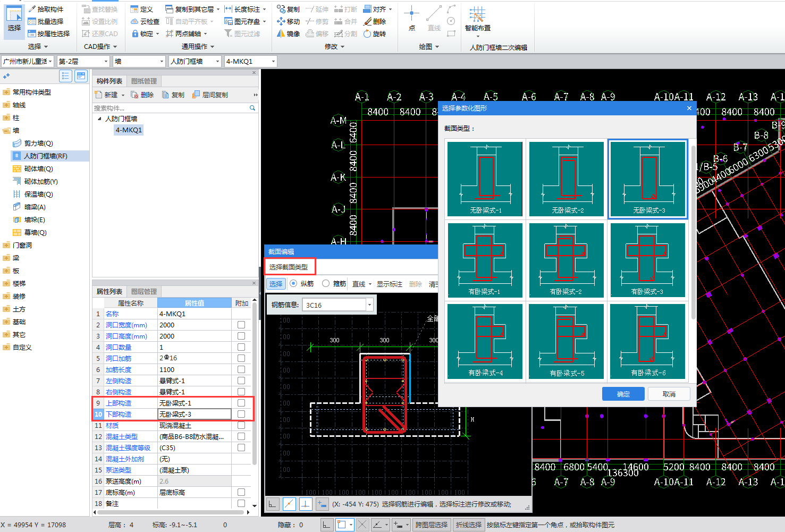This screenshot has height=532, width=785.
Task: Click the 层间复制 copy between floors icon
Action: [x=196, y=95]
